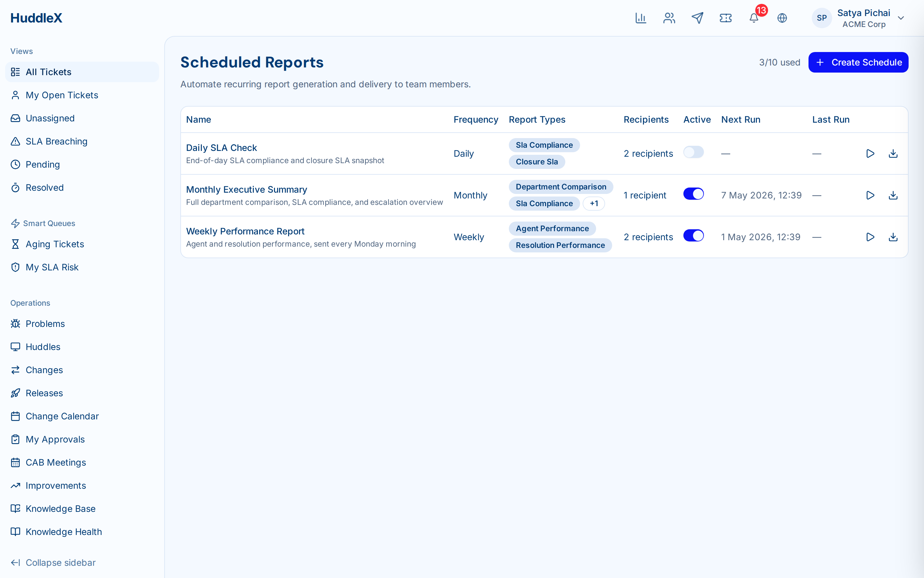The image size is (924, 578).
Task: Run Monthly Executive Summary now
Action: coord(870,195)
